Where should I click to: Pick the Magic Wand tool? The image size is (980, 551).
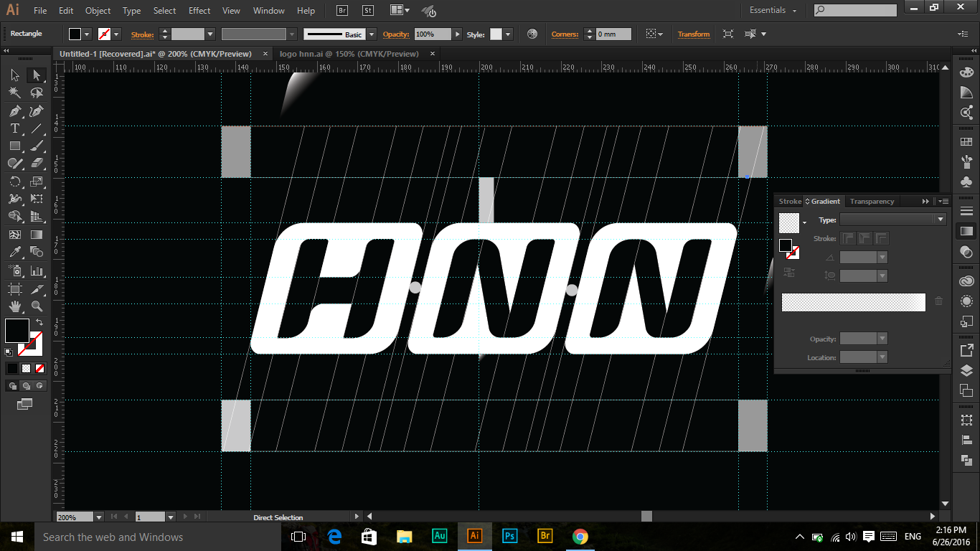(x=14, y=93)
